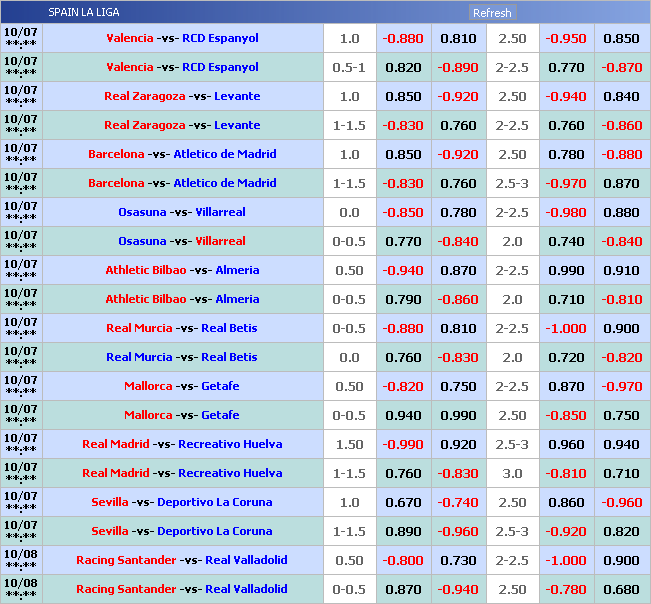Open Real Murcia vs Real Betis 0.0 handicap match
651x604 pixels.
tap(182, 357)
